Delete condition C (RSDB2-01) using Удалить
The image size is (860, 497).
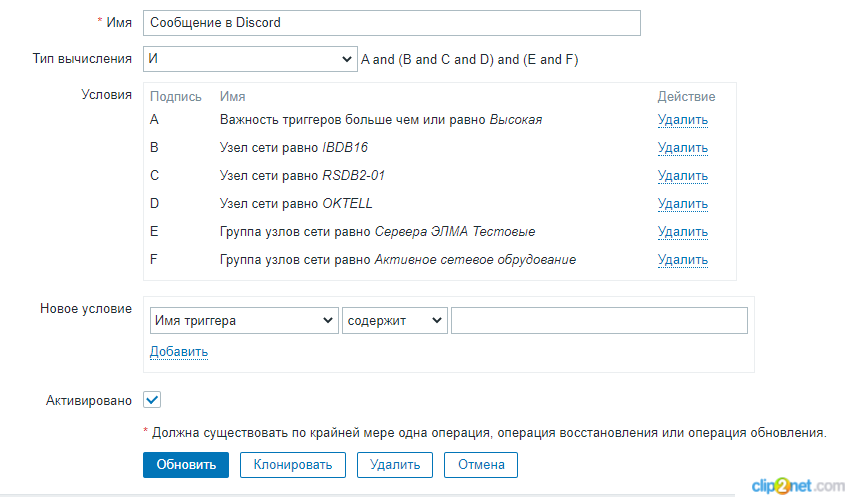click(682, 176)
